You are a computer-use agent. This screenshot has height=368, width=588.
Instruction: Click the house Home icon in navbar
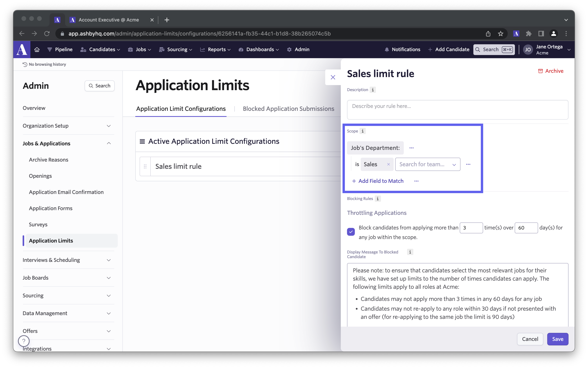pyautogui.click(x=37, y=49)
